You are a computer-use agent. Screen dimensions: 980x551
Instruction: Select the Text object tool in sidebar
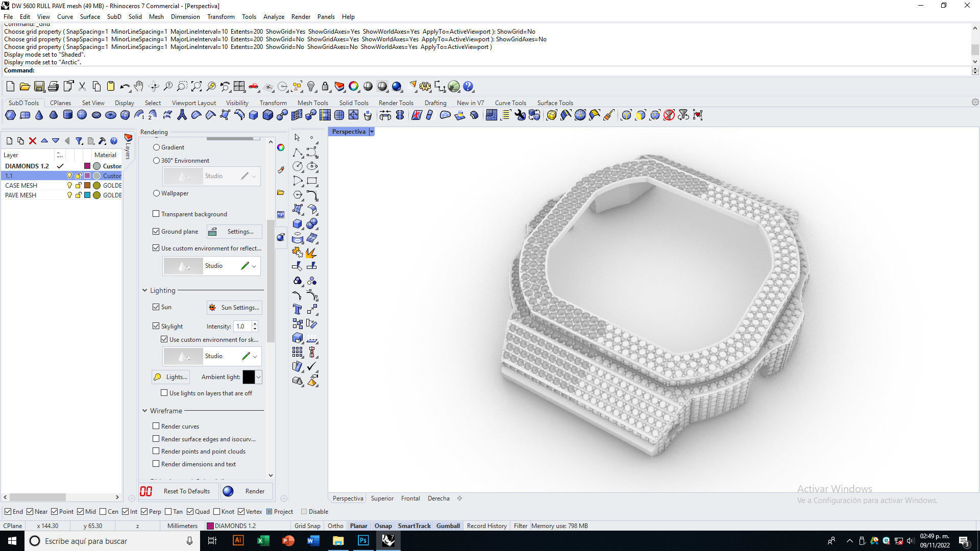(x=298, y=309)
